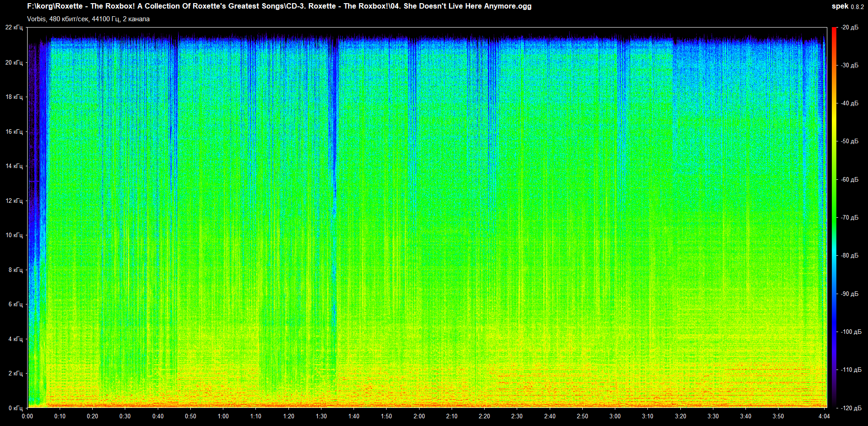Click the spek version label
The width and height of the screenshot is (868, 426).
coord(847,6)
